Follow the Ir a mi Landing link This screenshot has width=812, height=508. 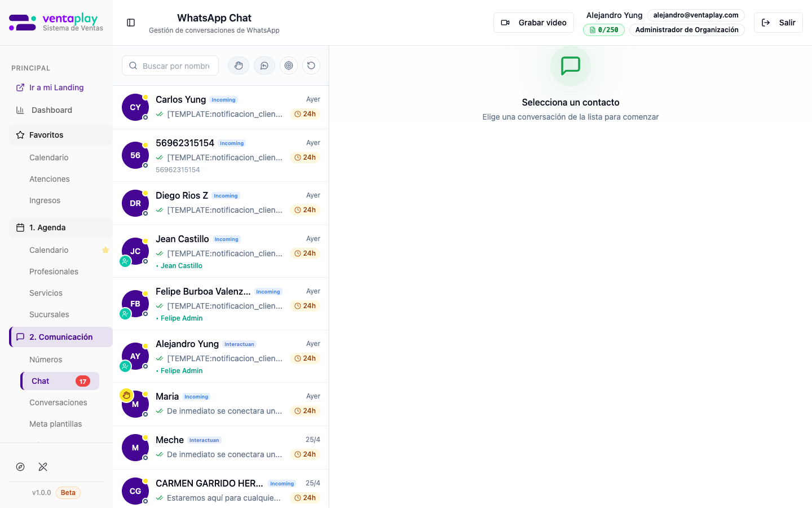[x=56, y=87]
